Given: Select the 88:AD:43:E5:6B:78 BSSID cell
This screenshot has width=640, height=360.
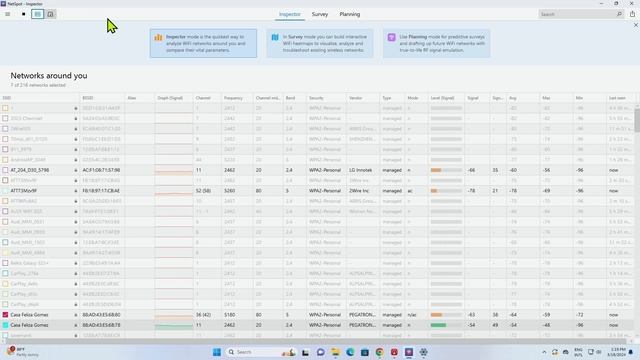Looking at the screenshot, I should 101,325.
